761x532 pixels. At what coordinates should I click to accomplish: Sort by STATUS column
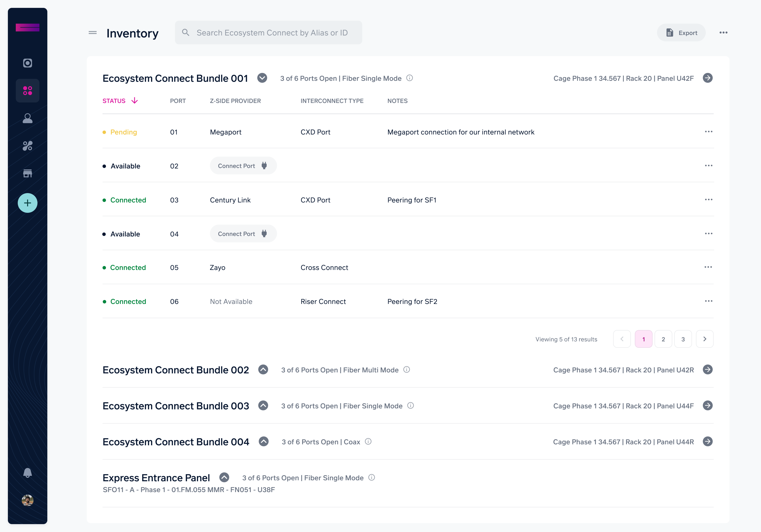(x=120, y=101)
